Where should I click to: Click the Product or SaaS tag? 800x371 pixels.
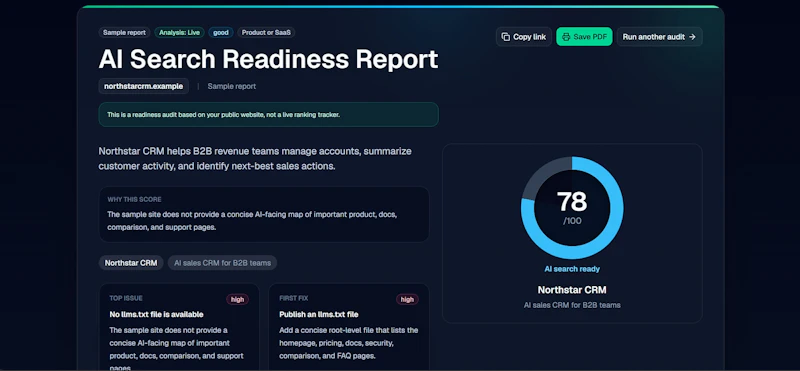click(x=266, y=33)
